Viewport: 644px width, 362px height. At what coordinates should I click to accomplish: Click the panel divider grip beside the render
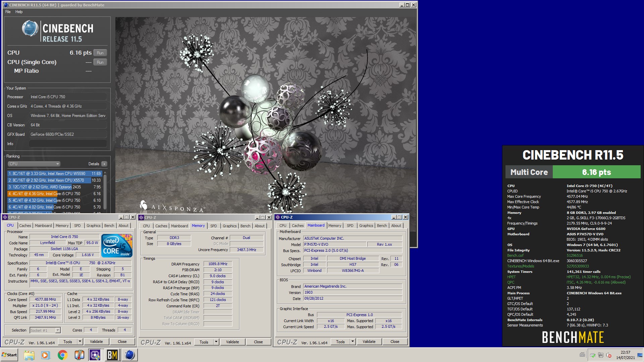pos(113,131)
